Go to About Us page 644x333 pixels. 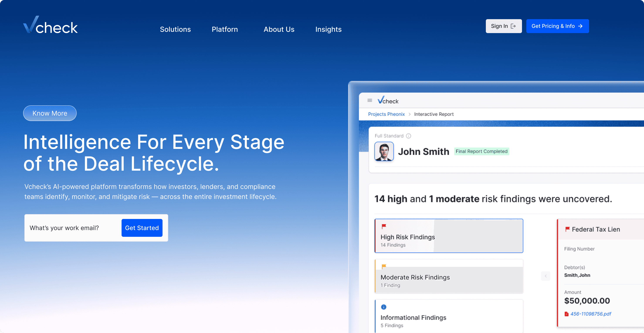coord(279,29)
